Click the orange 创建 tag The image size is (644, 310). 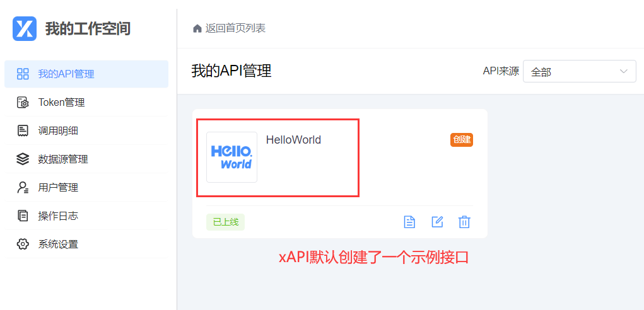coord(462,140)
